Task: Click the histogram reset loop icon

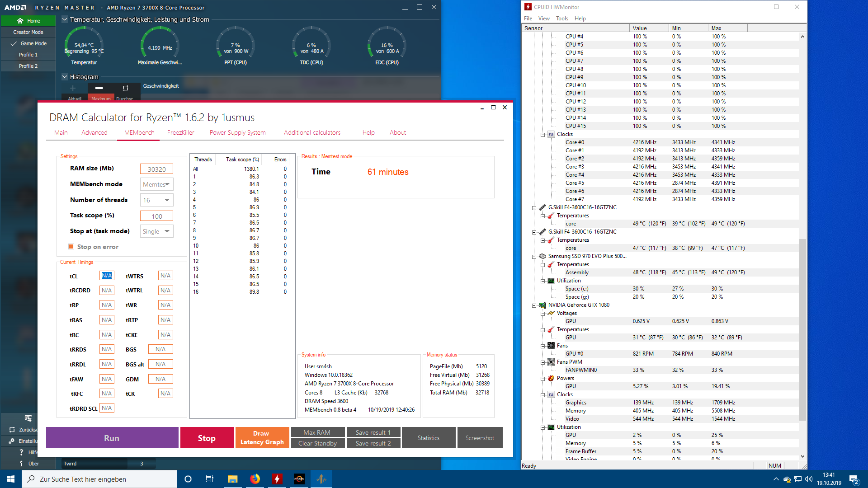Action: 126,88
